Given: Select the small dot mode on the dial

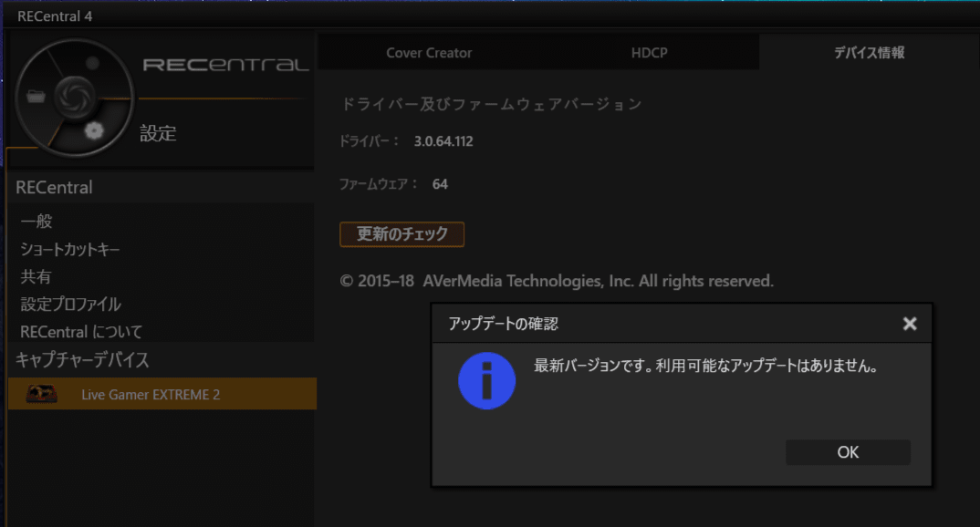Looking at the screenshot, I should tap(92, 63).
